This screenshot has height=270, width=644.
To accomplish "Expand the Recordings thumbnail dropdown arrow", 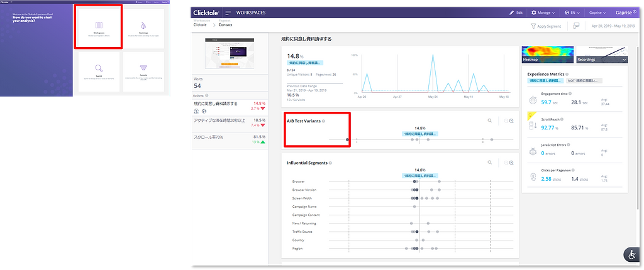I will [625, 60].
